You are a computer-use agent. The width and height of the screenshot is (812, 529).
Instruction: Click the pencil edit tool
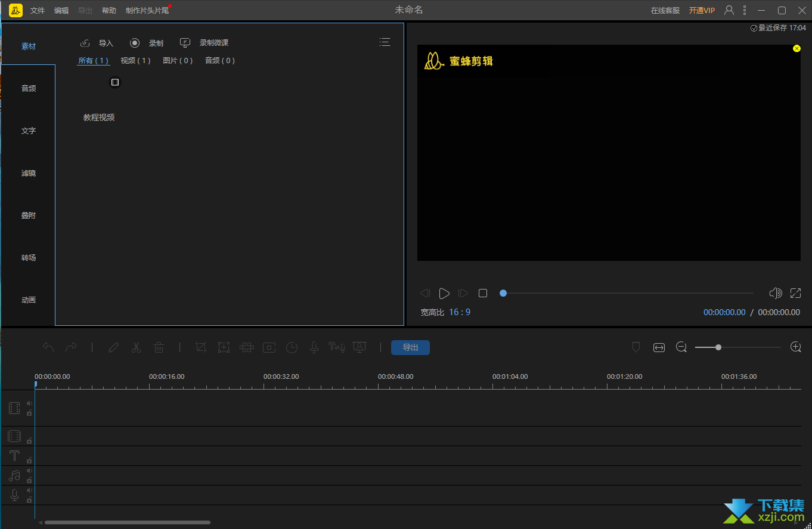click(x=113, y=347)
